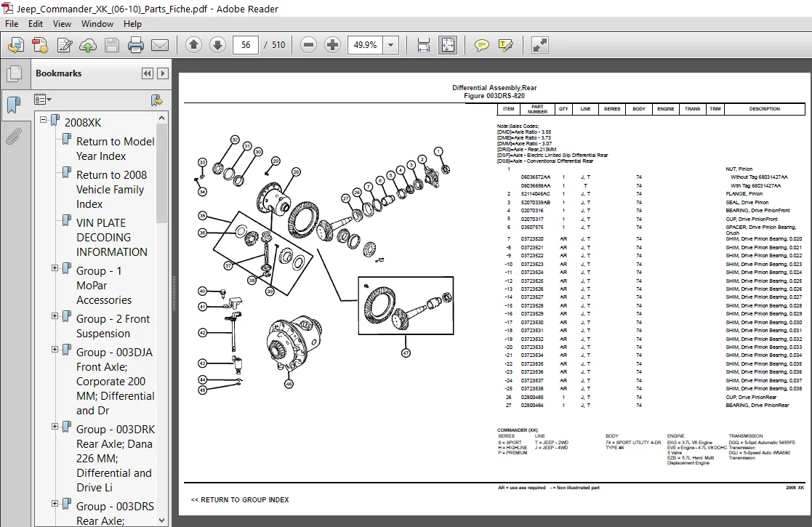
Task: Click the find current bookmark icon
Action: click(x=156, y=100)
